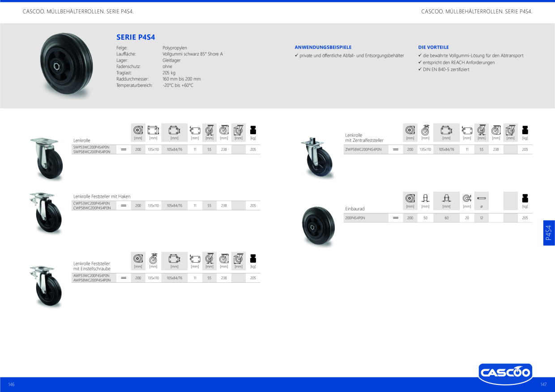Click the bore diameter icon in the Einbaurad table header
This screenshot has width=555, height=392.
pyautogui.click(x=467, y=198)
